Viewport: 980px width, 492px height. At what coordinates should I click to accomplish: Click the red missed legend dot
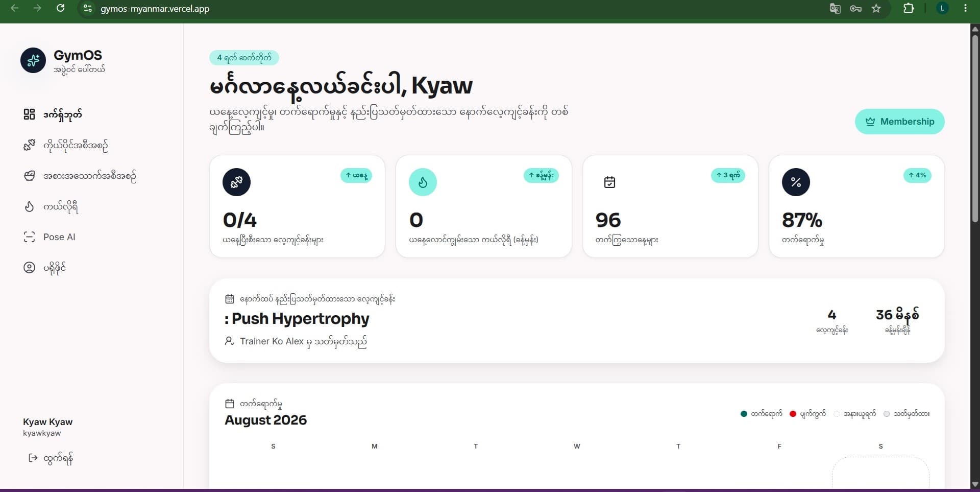[793, 414]
